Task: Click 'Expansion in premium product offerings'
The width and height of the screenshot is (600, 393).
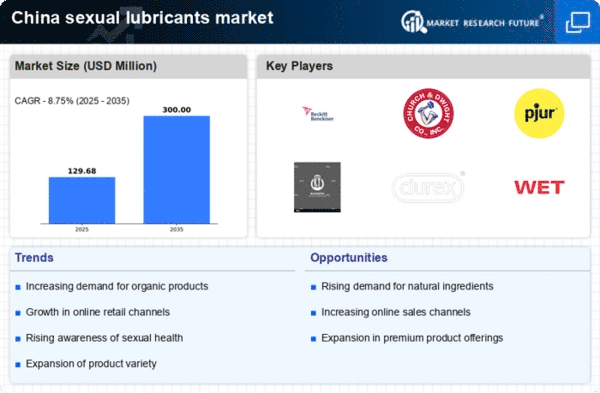Action: 412,338
